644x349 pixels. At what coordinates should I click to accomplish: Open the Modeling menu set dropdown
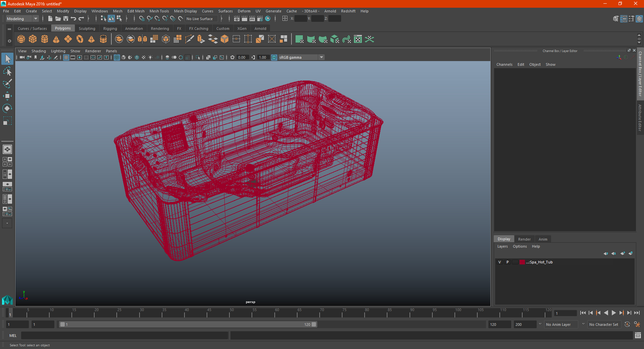(x=22, y=19)
